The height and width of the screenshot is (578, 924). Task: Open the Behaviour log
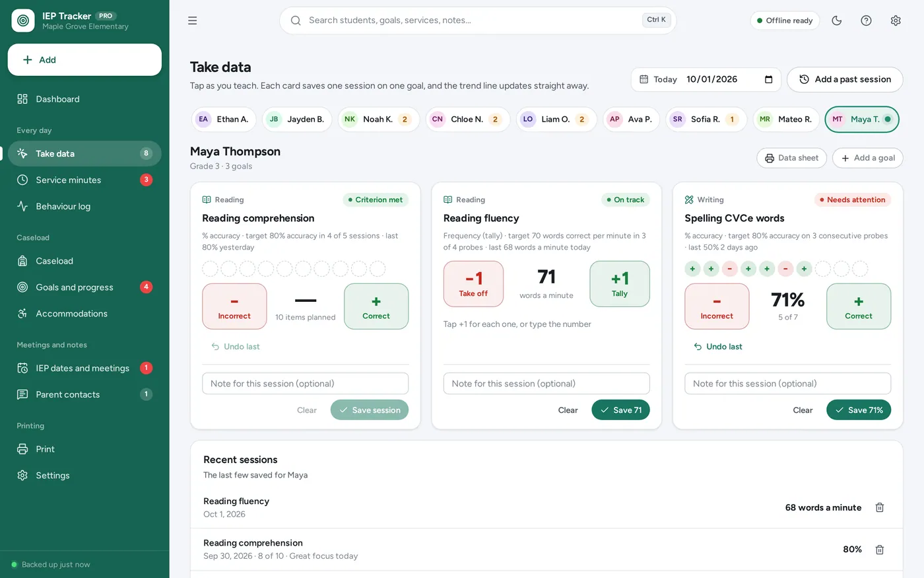tap(84, 206)
